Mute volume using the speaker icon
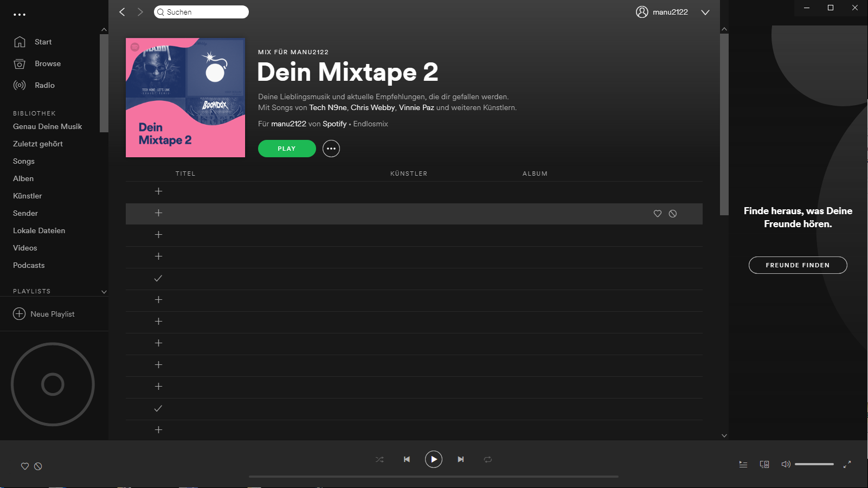This screenshot has width=868, height=488. pos(785,464)
